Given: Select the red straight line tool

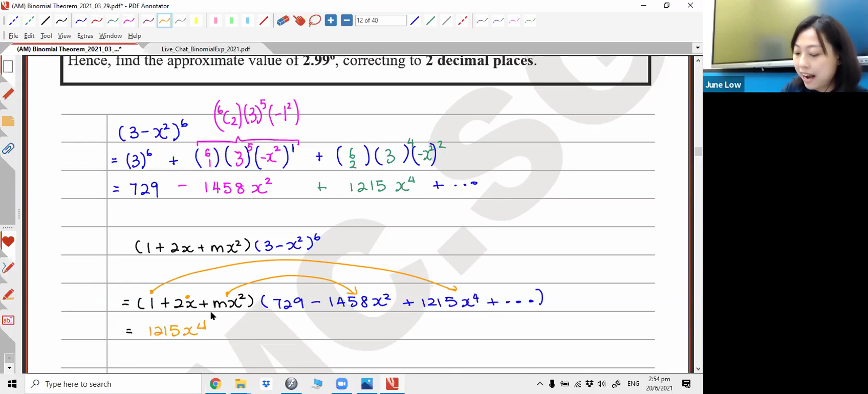Looking at the screenshot, I should [264, 21].
